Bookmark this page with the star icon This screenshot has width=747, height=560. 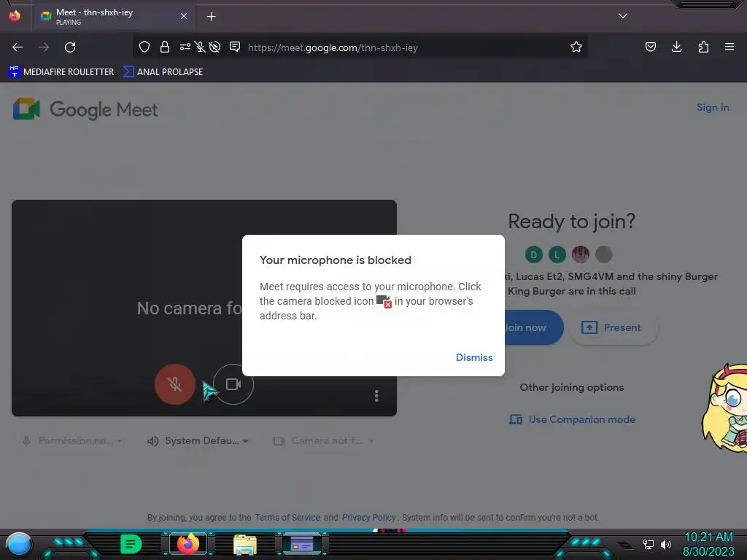click(x=576, y=47)
